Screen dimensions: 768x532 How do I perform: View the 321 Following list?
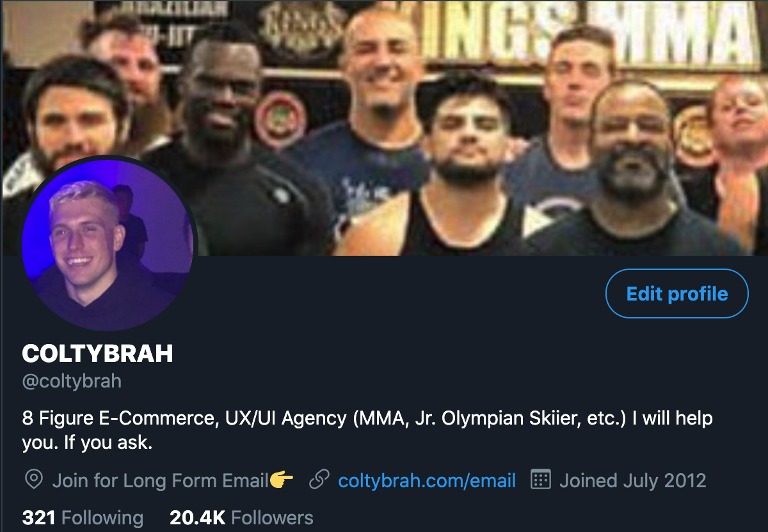[83, 517]
